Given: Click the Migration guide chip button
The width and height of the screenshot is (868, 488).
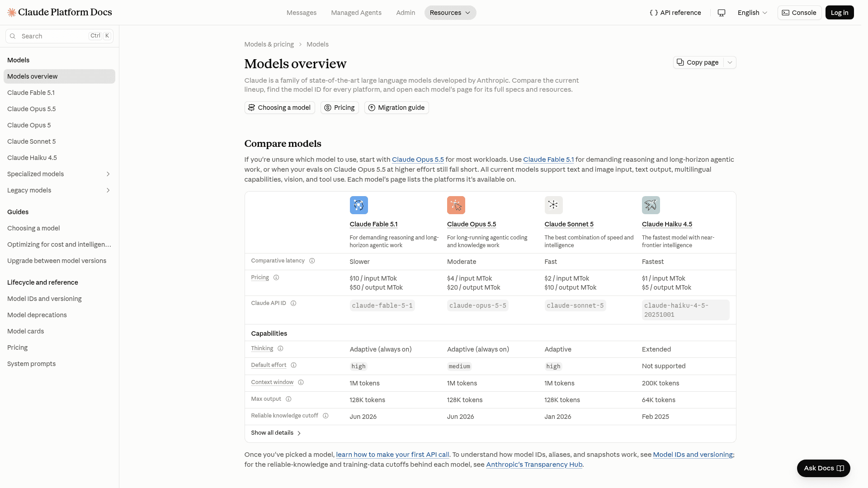Looking at the screenshot, I should (x=396, y=108).
